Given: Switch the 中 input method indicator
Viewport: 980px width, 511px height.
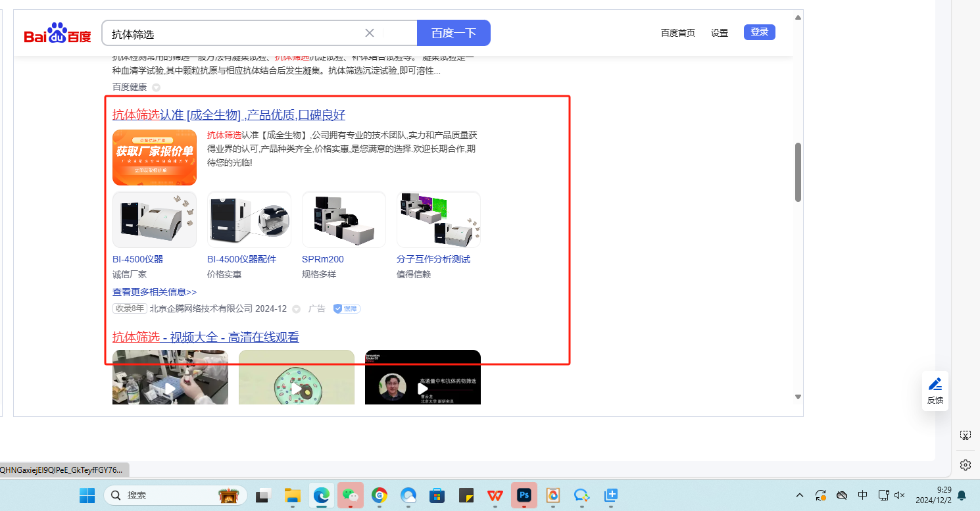Looking at the screenshot, I should click(863, 495).
